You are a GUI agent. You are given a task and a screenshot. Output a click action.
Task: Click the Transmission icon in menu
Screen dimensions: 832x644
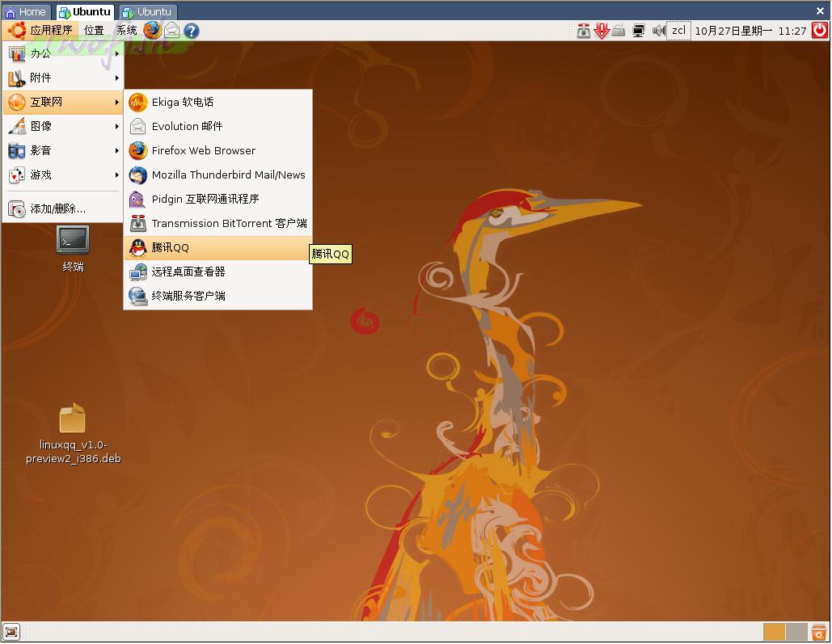(138, 223)
